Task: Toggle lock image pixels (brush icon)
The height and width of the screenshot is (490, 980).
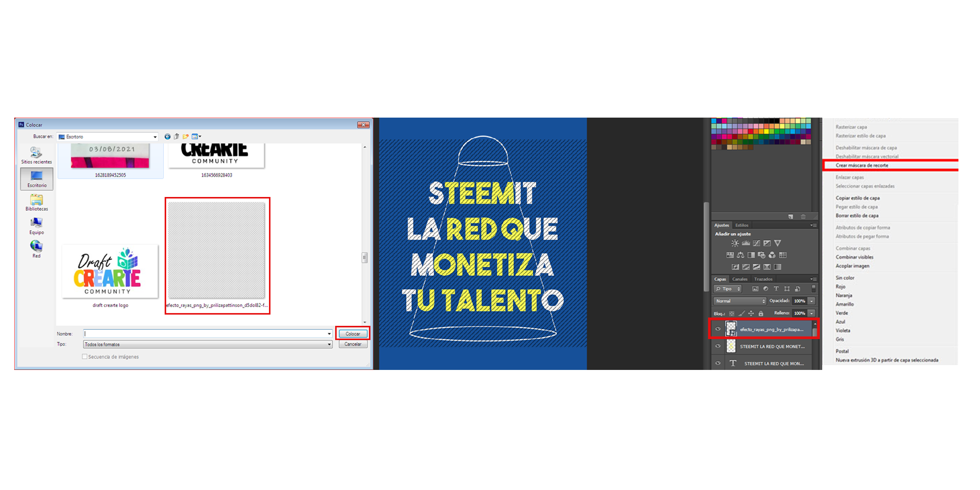Action: (x=741, y=314)
